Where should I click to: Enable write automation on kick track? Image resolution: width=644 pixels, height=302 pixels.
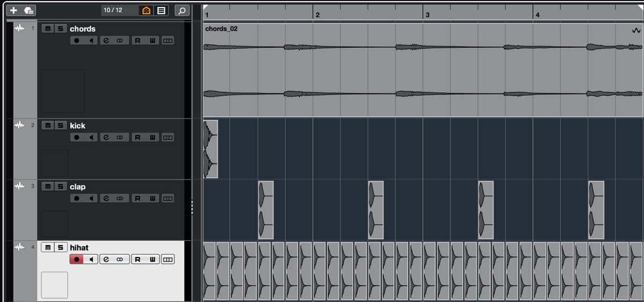[x=152, y=137]
